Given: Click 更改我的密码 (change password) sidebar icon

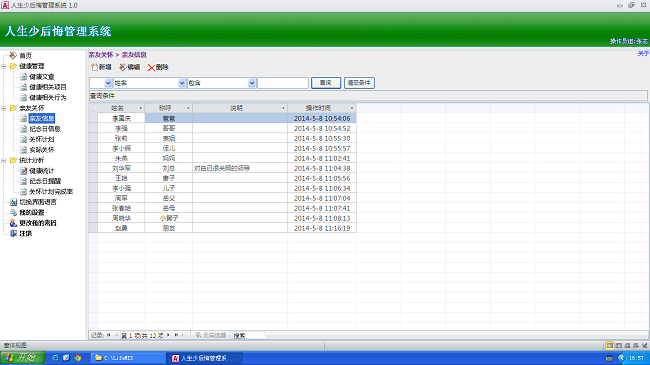Looking at the screenshot, I should click(13, 223).
